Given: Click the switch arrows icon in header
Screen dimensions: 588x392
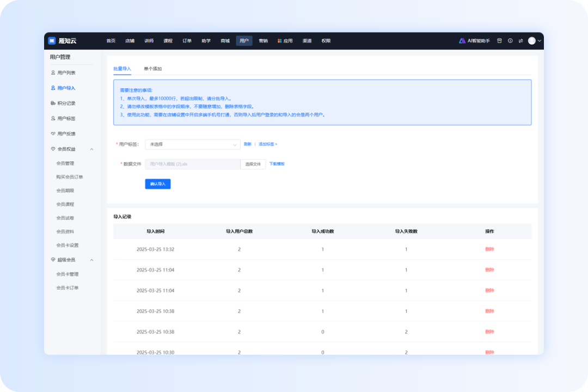Looking at the screenshot, I should [x=520, y=41].
